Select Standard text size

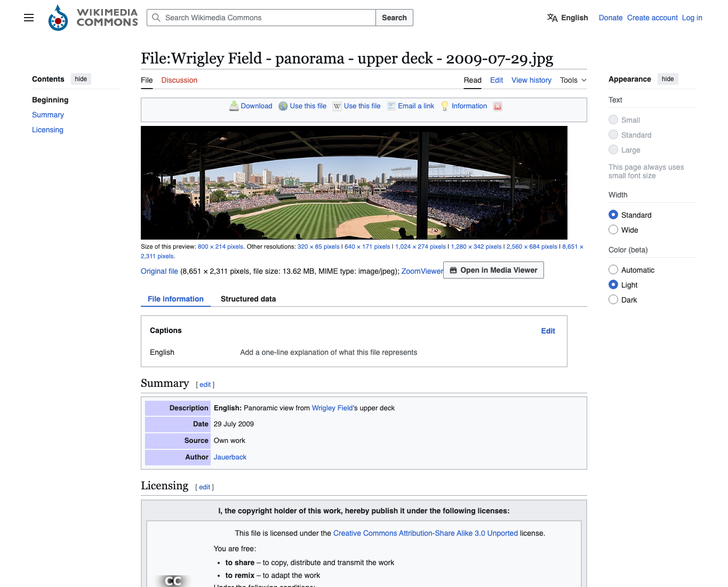(x=613, y=134)
